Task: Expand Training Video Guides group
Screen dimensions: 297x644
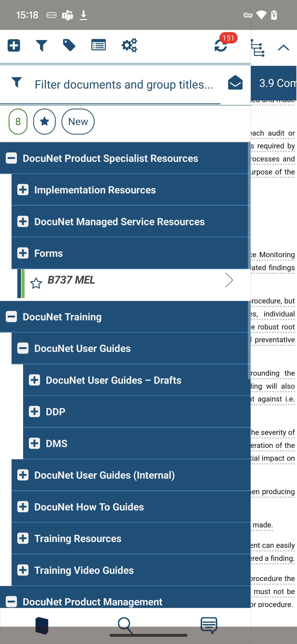Action: click(23, 570)
